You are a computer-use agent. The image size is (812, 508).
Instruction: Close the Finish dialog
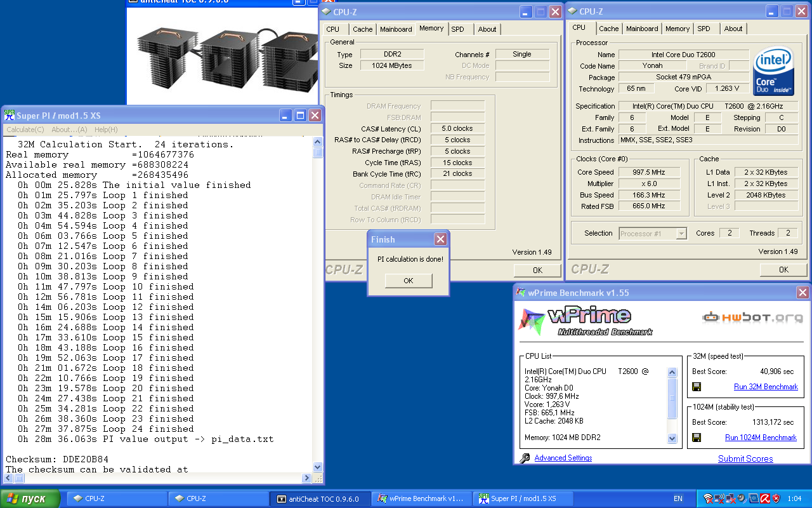(x=440, y=239)
